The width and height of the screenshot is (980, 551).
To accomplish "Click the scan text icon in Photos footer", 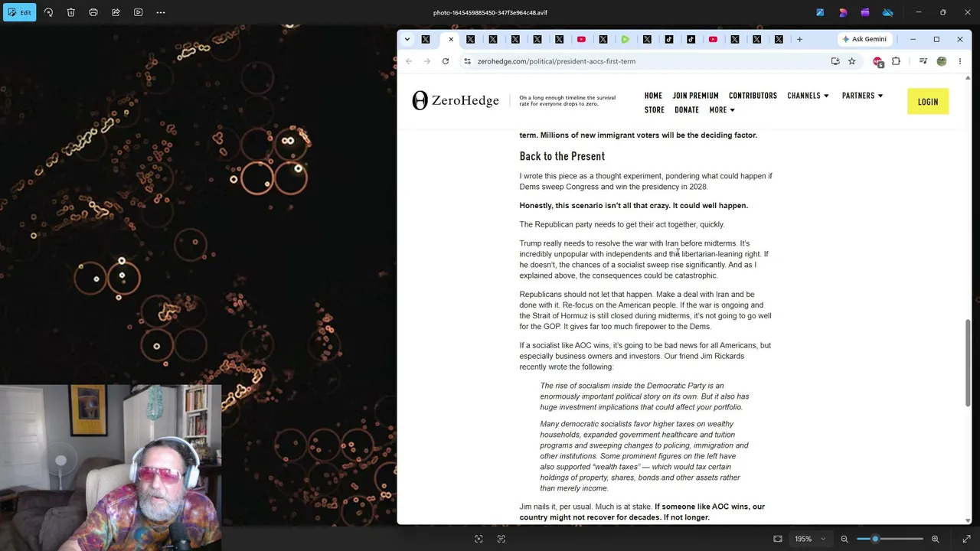I will click(x=501, y=539).
